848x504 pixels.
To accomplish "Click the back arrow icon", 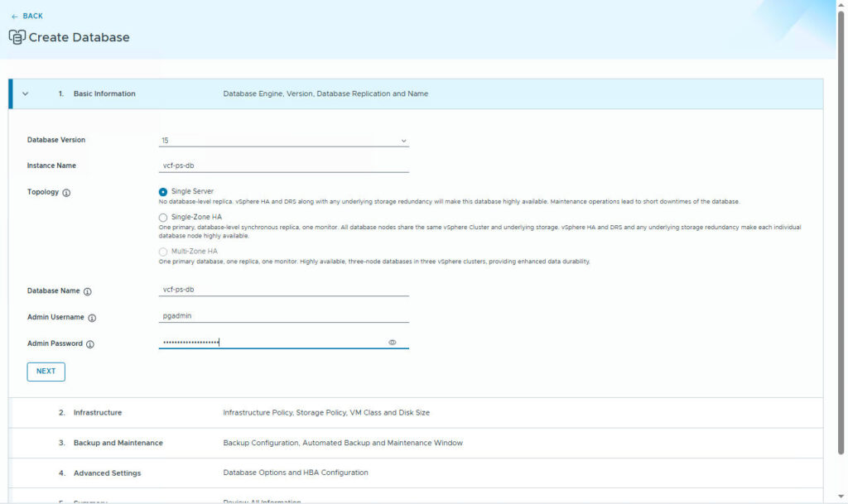I will tap(14, 17).
